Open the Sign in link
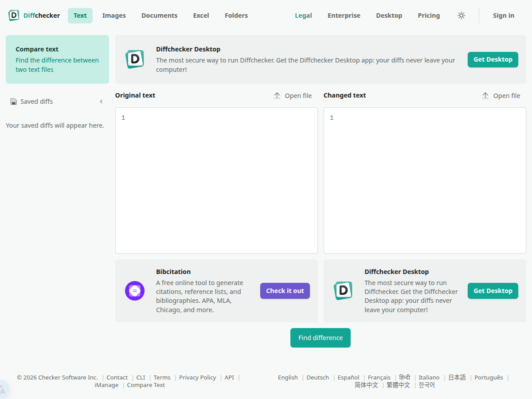The height and width of the screenshot is (399, 532). point(503,16)
